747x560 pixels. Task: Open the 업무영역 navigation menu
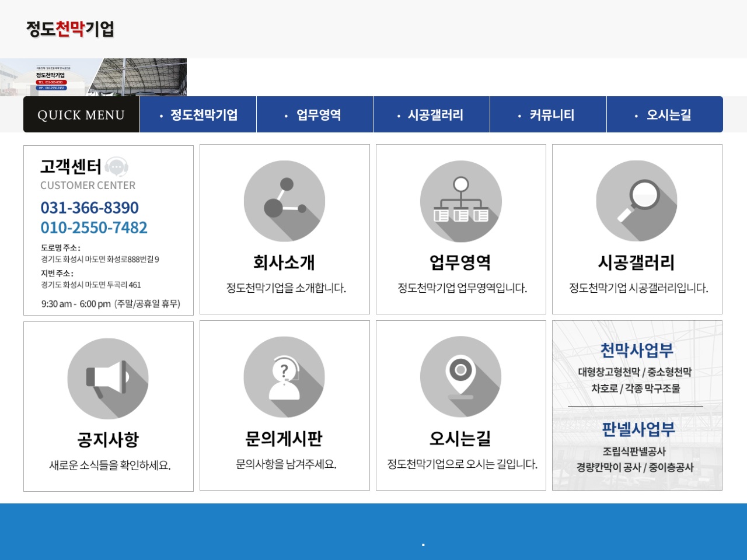tap(315, 115)
